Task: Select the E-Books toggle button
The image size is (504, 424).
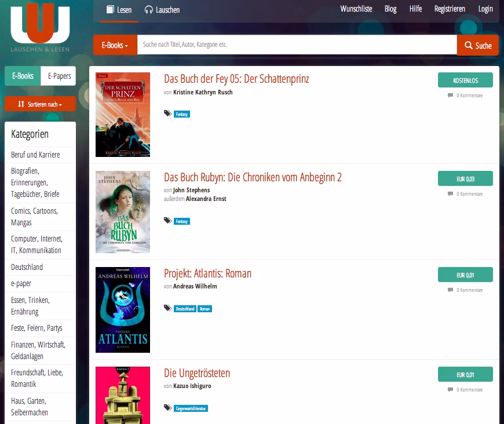Action: click(23, 76)
